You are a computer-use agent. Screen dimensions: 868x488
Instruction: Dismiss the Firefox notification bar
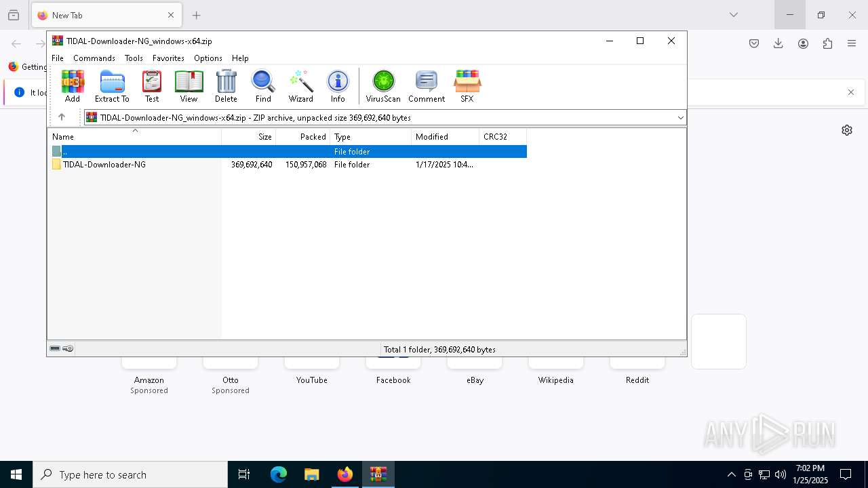click(x=851, y=92)
